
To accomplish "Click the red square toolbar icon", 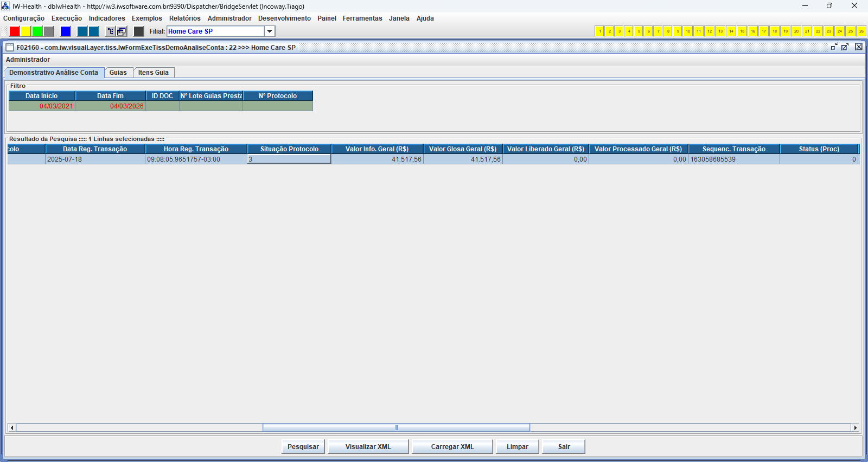I will (x=15, y=31).
